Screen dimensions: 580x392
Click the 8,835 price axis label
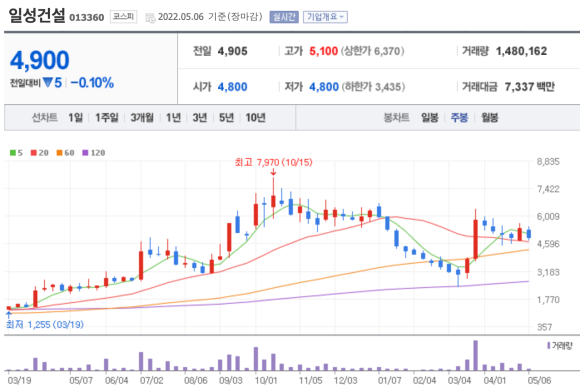pos(548,162)
